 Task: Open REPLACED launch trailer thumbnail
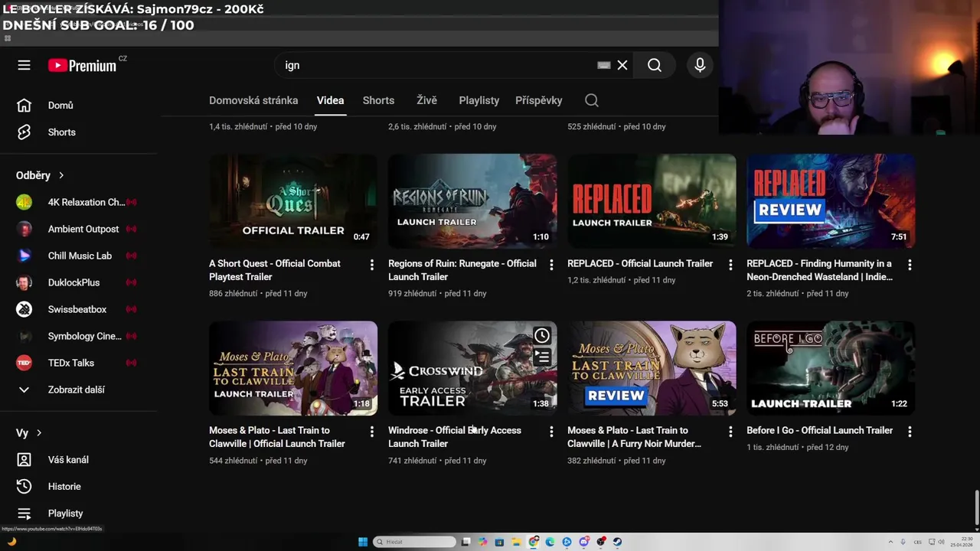pos(652,201)
